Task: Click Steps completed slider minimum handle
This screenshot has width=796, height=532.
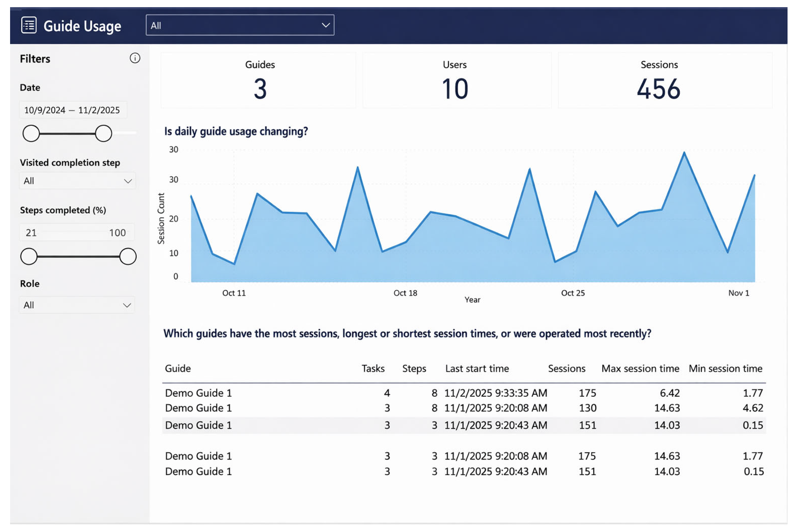Action: pyautogui.click(x=29, y=257)
